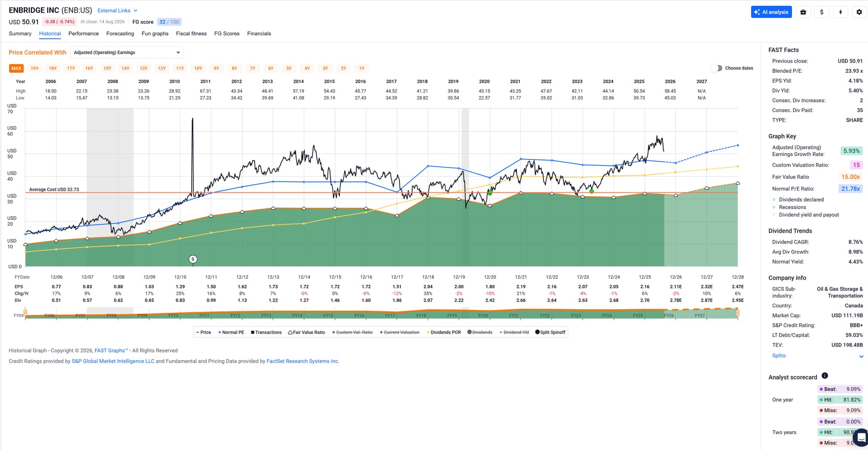This screenshot has height=450, width=868.
Task: Toggle the Fair Value Ratio legend series
Action: pyautogui.click(x=307, y=333)
